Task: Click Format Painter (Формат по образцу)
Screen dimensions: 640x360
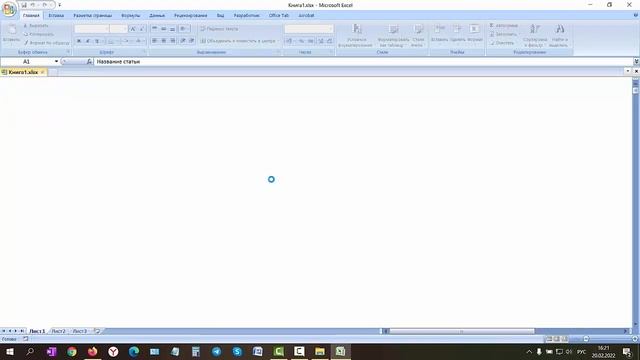Action: pyautogui.click(x=47, y=43)
